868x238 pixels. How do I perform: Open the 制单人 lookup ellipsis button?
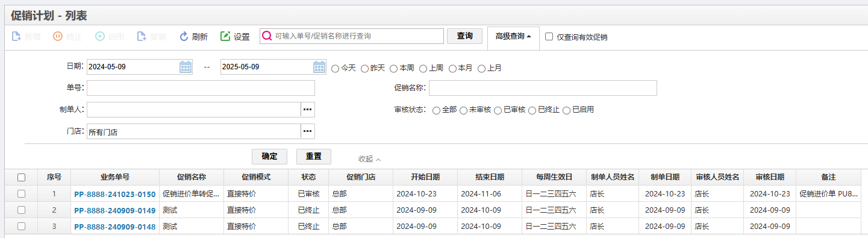[x=308, y=110]
